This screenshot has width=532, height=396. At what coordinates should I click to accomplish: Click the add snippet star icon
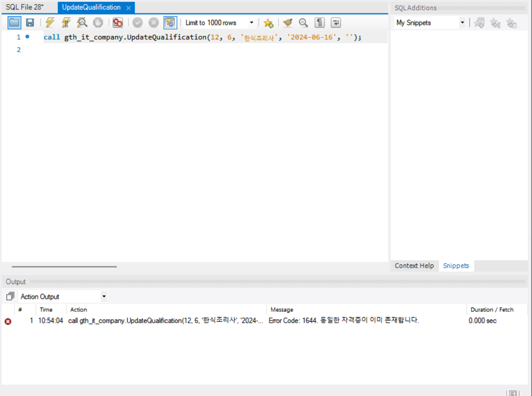(x=511, y=23)
